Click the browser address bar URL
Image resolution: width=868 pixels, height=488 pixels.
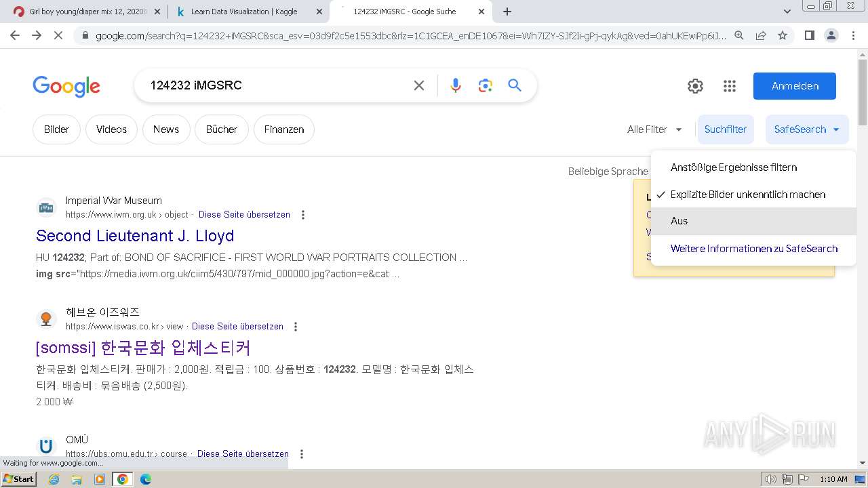pos(411,36)
